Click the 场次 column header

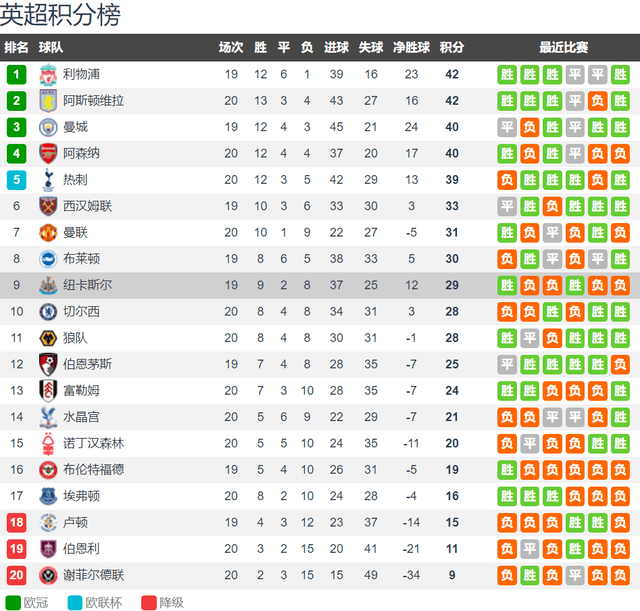coord(231,47)
